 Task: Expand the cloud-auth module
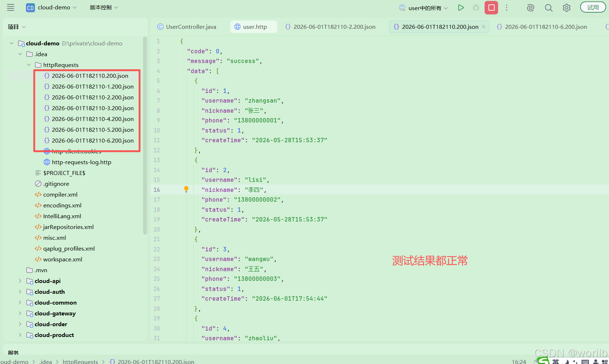[20, 292]
